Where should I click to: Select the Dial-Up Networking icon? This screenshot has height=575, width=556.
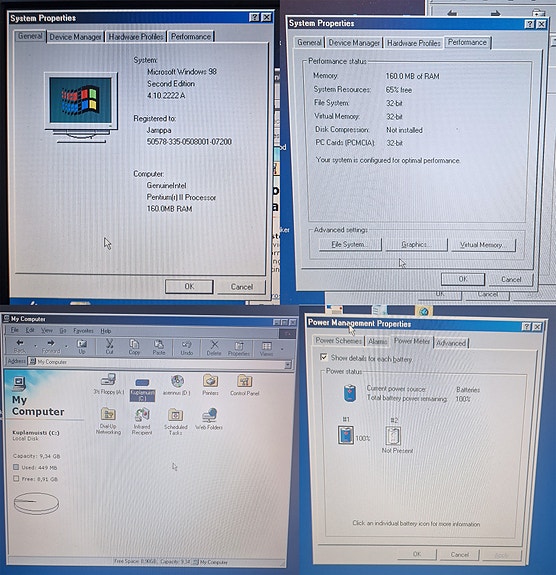point(108,421)
